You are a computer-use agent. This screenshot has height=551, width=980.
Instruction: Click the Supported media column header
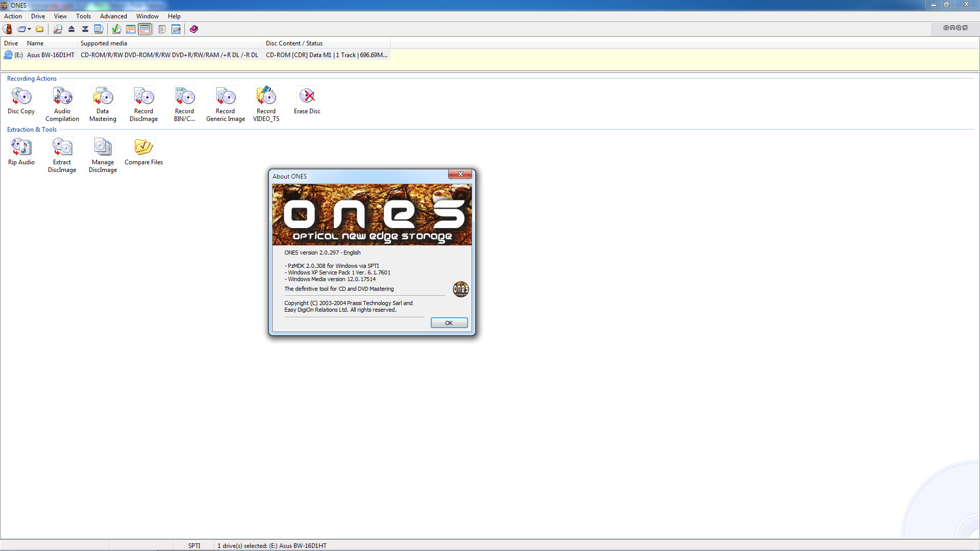(104, 43)
